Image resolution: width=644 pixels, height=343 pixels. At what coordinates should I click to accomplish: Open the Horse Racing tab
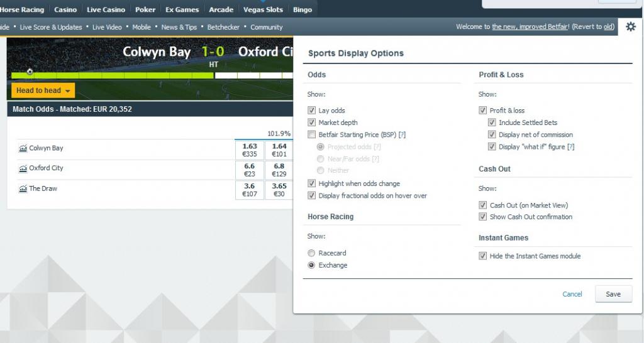click(x=22, y=9)
